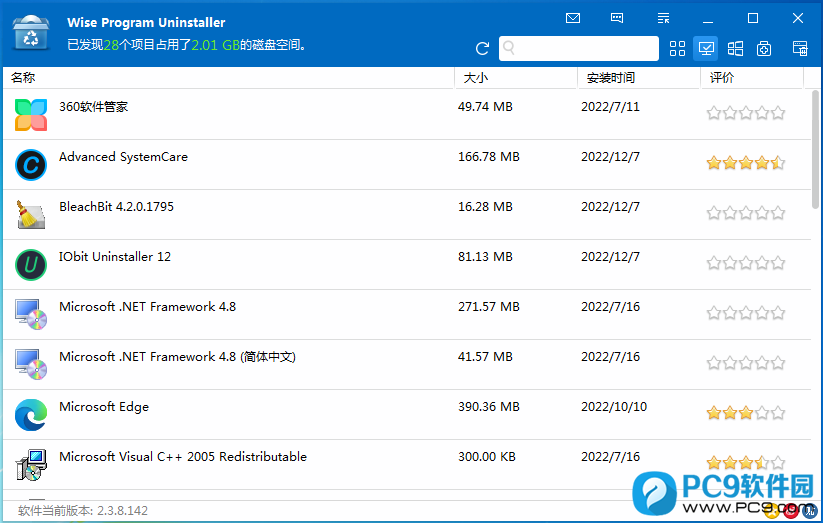The width and height of the screenshot is (823, 523).
Task: Sort by the 名称 column header
Action: 23,78
